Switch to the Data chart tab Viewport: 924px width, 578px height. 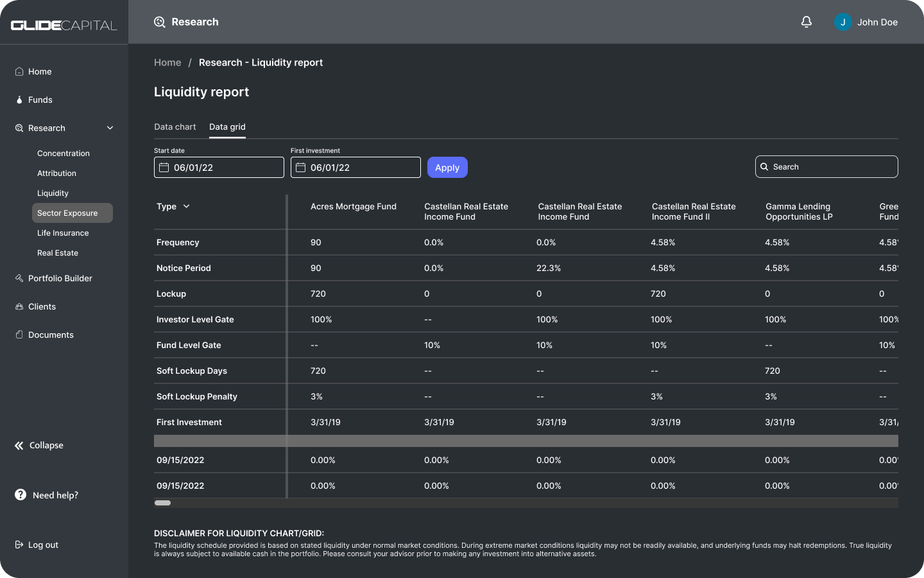click(175, 127)
